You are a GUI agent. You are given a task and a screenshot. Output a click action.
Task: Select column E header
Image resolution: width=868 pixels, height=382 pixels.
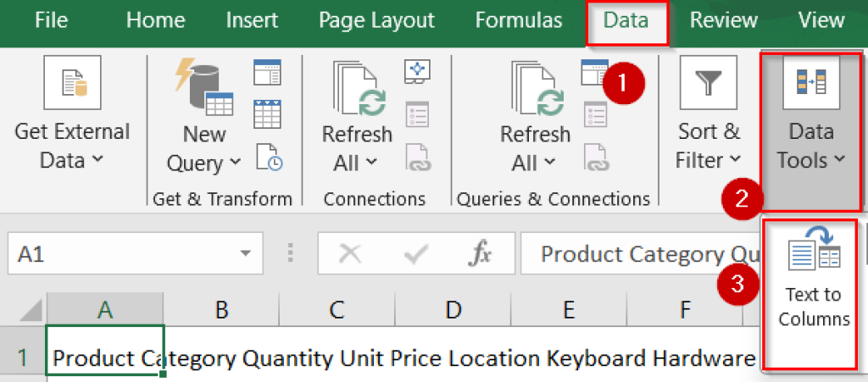(x=569, y=309)
